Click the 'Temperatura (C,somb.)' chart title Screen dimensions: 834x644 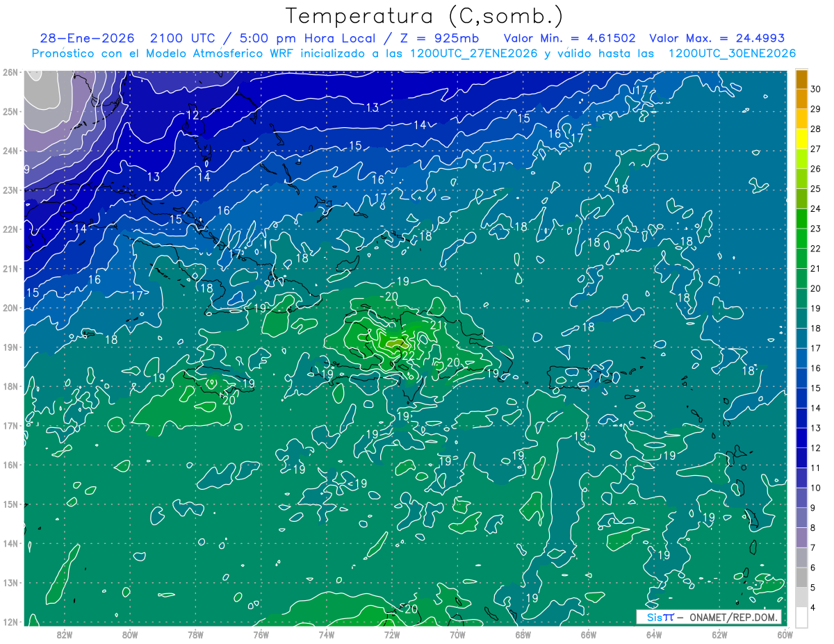pos(424,16)
